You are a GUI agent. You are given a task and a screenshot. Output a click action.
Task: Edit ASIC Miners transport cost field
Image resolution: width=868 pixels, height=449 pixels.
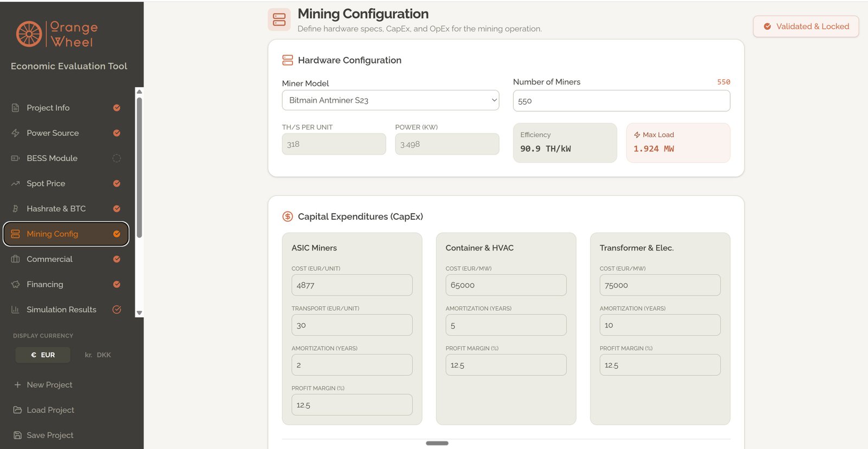pyautogui.click(x=352, y=325)
